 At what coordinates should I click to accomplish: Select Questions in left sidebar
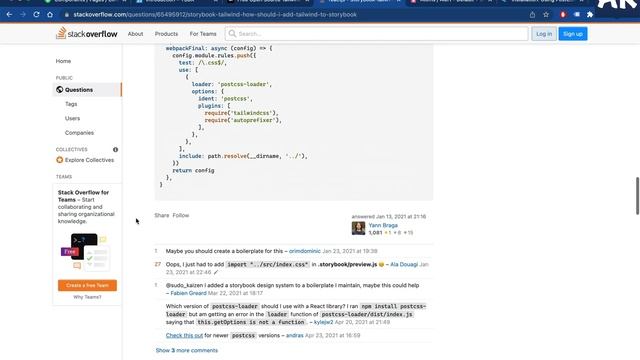[x=87, y=90]
